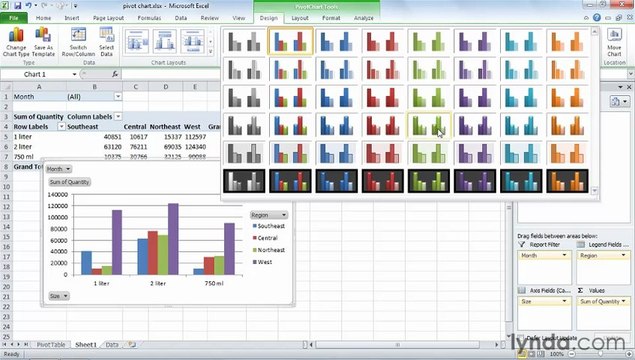Choose the second chart layout thumbnail

click(x=164, y=41)
